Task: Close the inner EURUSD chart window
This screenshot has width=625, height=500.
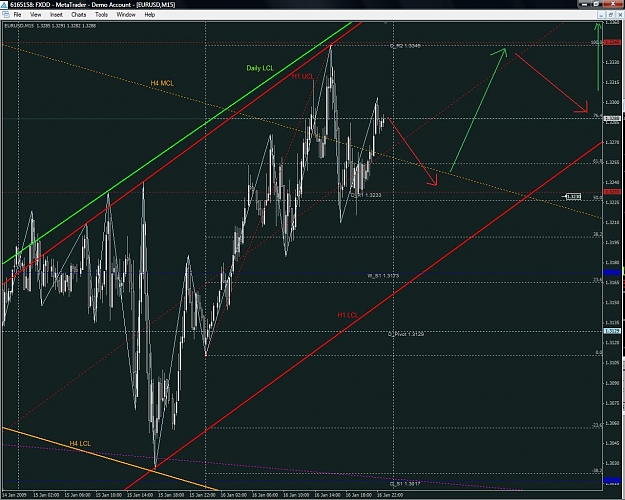Action: 620,15
